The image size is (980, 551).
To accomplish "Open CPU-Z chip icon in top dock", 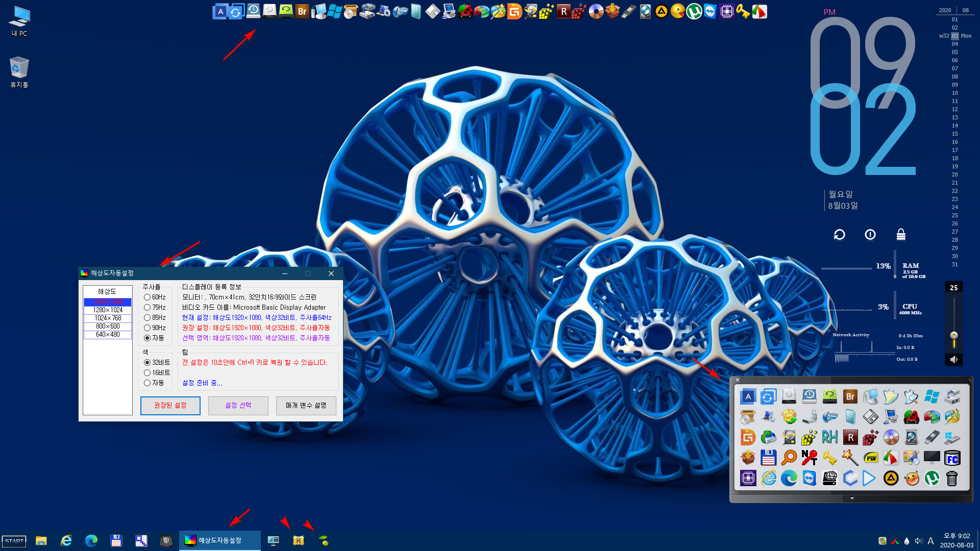I will 726,11.
